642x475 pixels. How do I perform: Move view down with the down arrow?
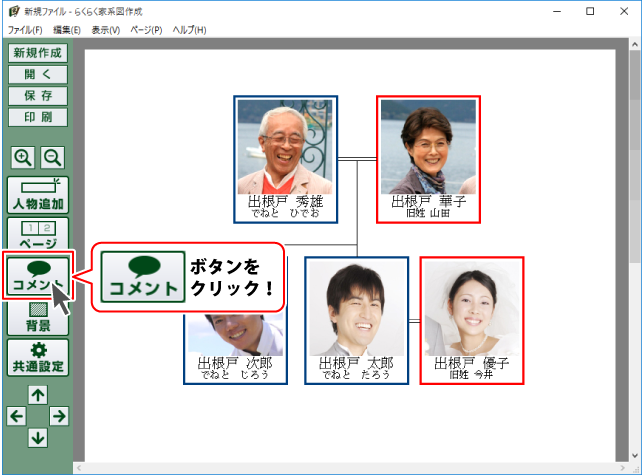click(x=38, y=438)
